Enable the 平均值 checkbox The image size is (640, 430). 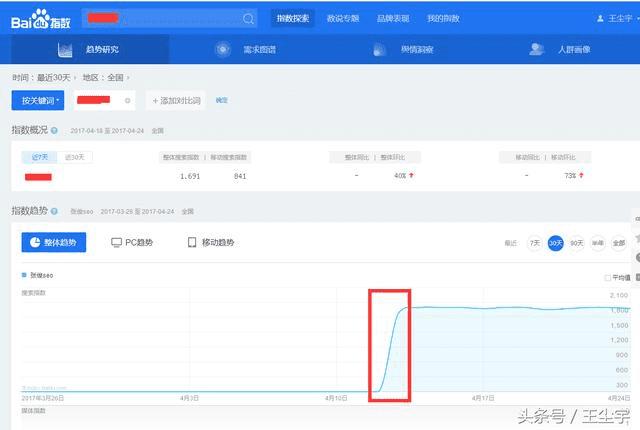coord(608,278)
